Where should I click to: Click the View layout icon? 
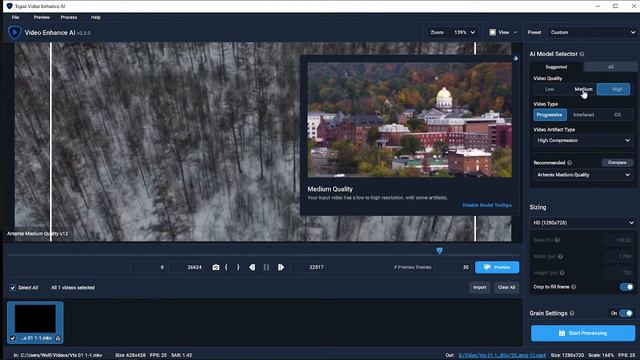point(493,32)
